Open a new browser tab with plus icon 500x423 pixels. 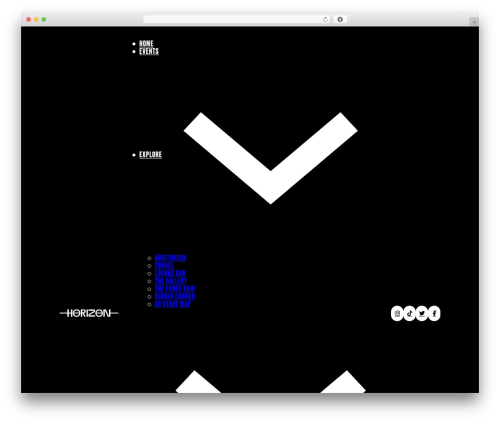point(474,22)
